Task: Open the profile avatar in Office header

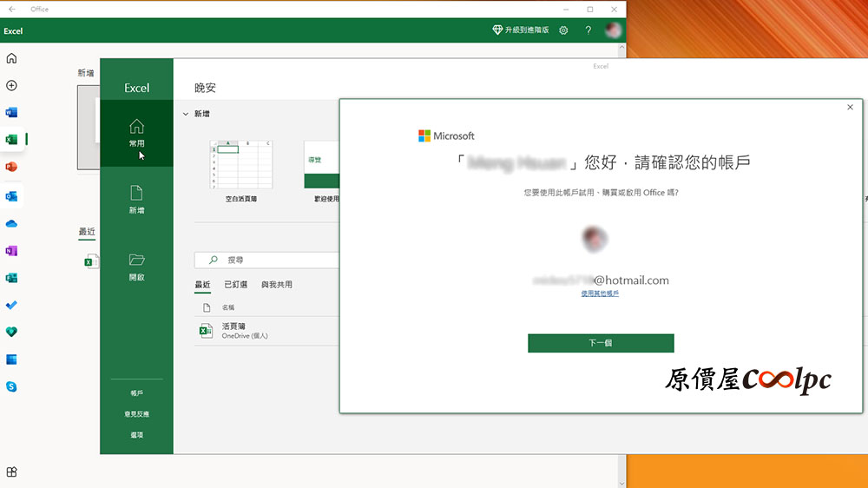Action: tap(613, 30)
